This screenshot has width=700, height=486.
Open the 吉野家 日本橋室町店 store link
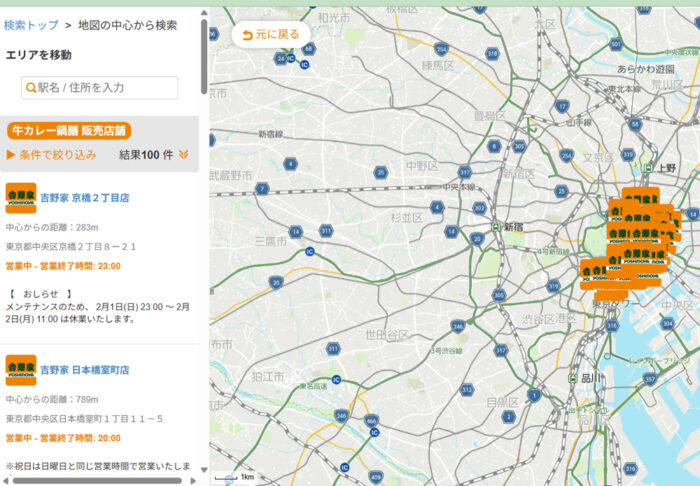point(85,370)
